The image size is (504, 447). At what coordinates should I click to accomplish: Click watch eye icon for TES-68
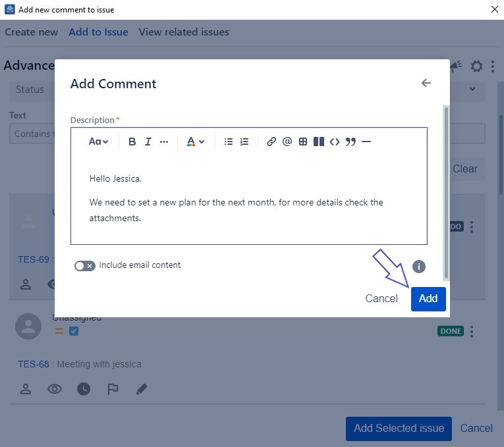(x=55, y=389)
